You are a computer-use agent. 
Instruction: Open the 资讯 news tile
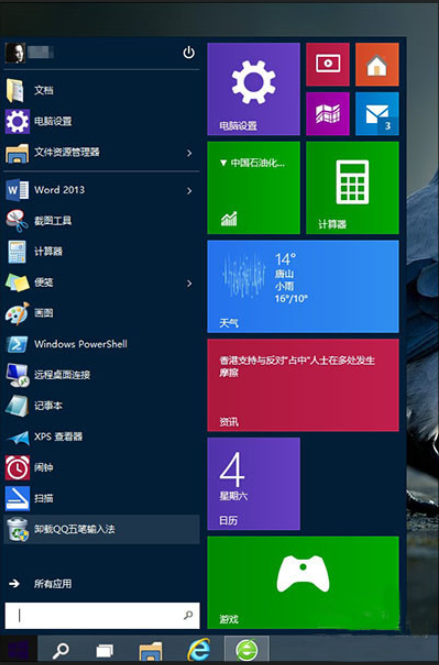coord(303,385)
